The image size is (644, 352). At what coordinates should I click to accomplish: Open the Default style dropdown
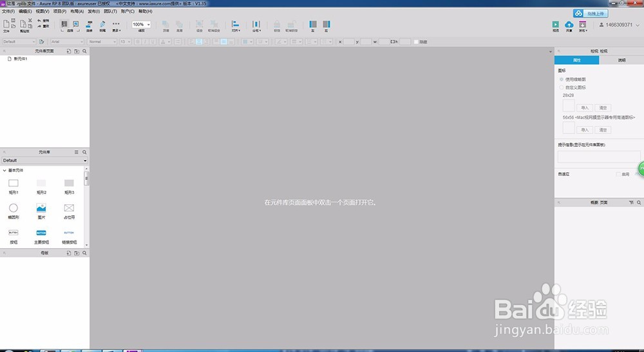point(19,41)
